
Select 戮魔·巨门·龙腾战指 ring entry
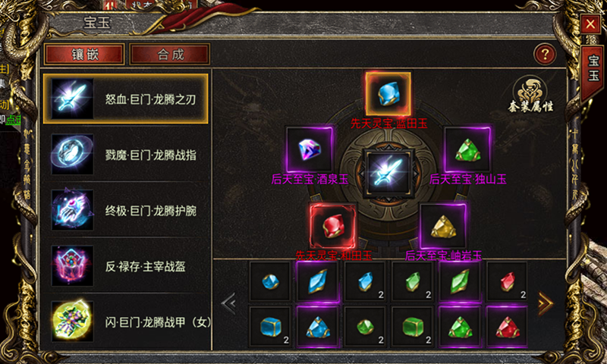pyautogui.click(x=125, y=155)
